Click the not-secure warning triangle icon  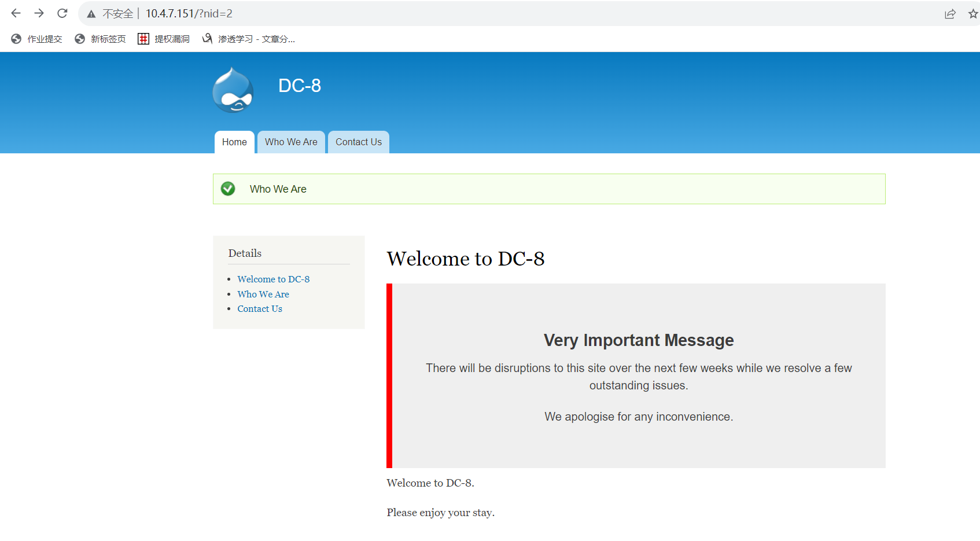tap(91, 14)
